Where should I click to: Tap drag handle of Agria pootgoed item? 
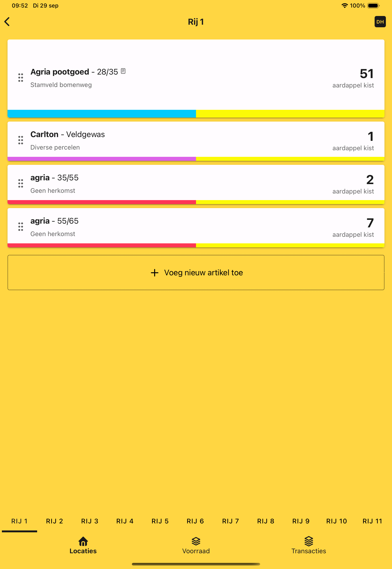[x=21, y=77]
